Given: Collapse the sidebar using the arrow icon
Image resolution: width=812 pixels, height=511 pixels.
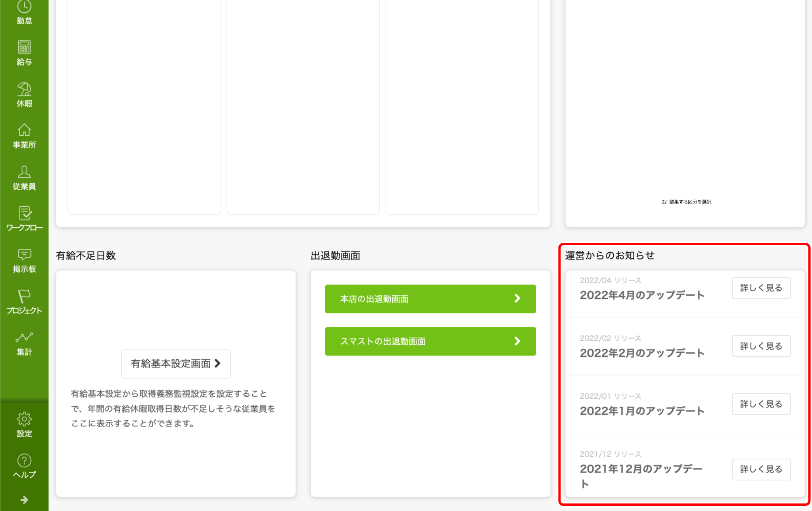Looking at the screenshot, I should tap(24, 499).
